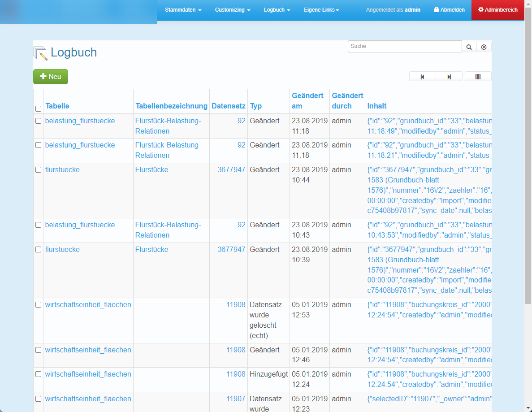
Task: Check the wirtschaftseinheit_flaechen 12:23 row checkbox
Action: pos(39,399)
